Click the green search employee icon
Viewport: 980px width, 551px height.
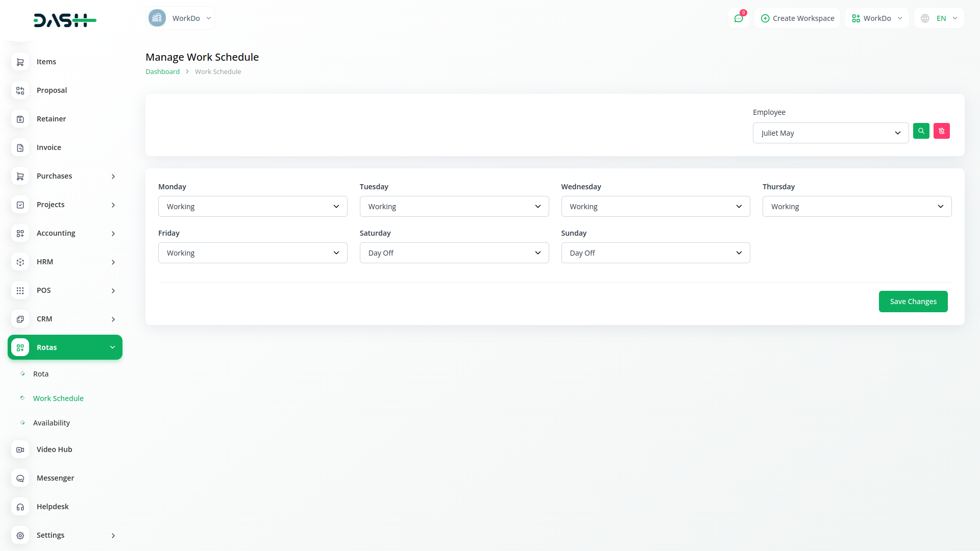921,131
